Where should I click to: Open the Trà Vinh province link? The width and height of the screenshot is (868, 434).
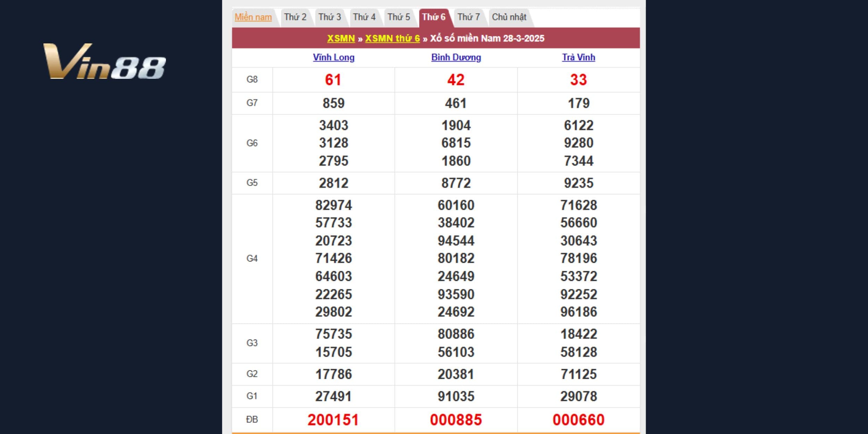pyautogui.click(x=578, y=57)
